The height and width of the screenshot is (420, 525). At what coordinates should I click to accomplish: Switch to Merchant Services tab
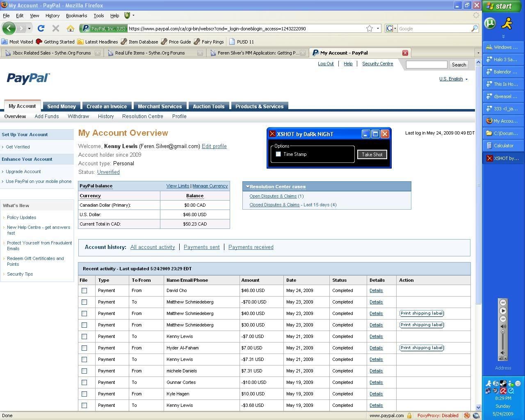tap(160, 106)
